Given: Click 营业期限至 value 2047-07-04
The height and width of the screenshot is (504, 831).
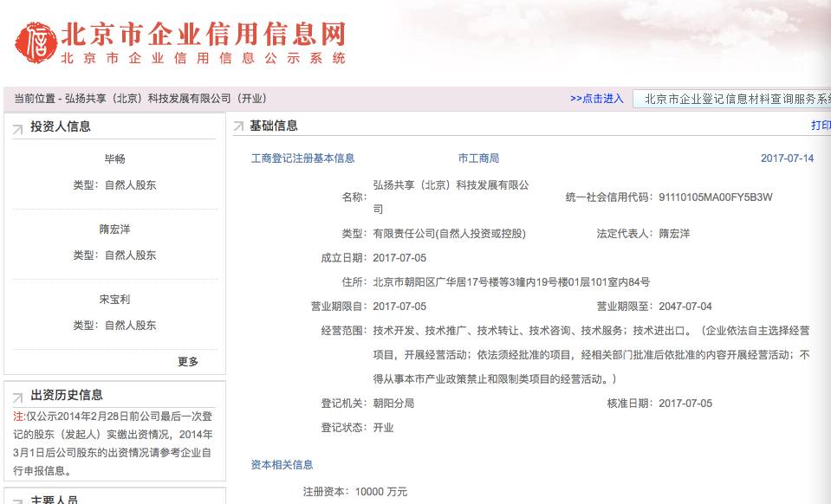Looking at the screenshot, I should click(x=685, y=307).
